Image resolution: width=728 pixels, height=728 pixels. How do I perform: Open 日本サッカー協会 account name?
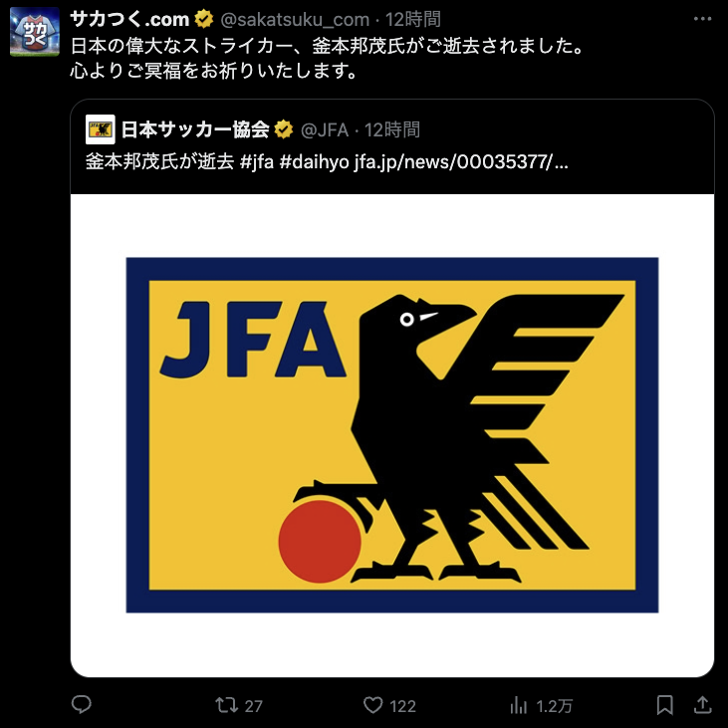195,129
